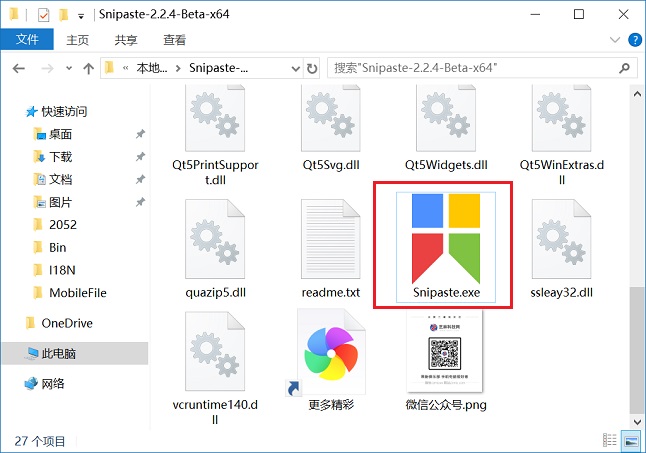Click the Back navigation arrow
Viewport: 646px width, 453px height.
pos(19,68)
